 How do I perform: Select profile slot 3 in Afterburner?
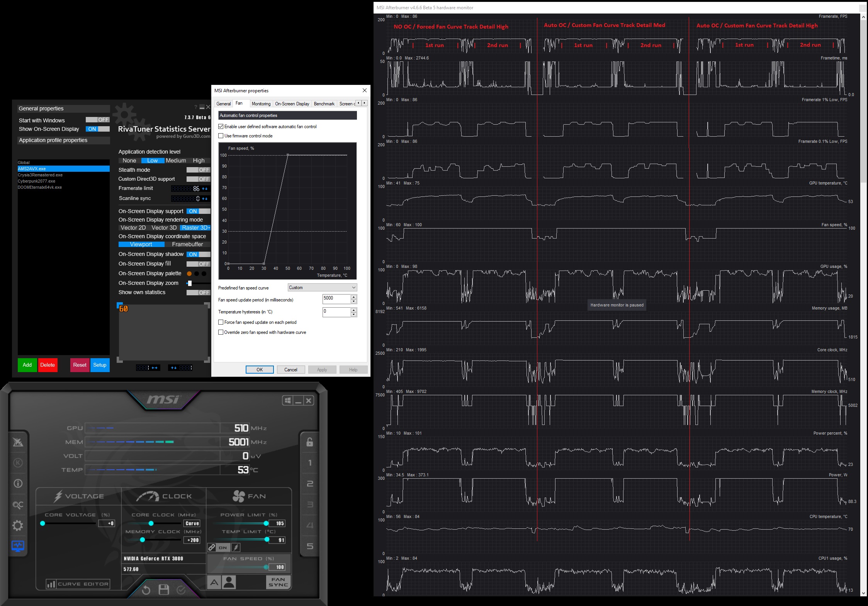pyautogui.click(x=310, y=504)
